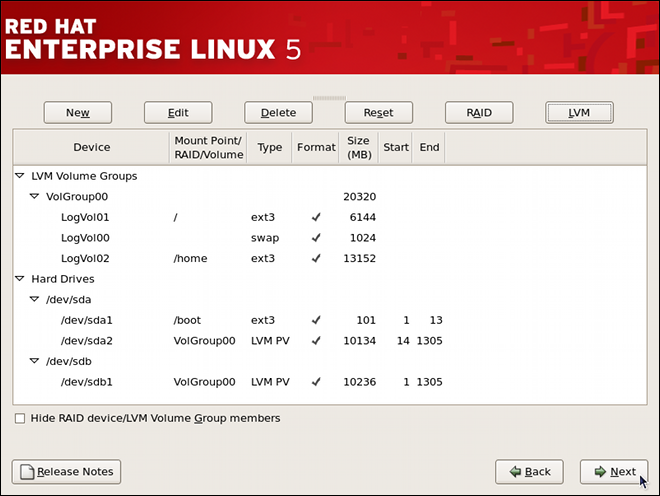Click the format checkmark for LogVol01
The height and width of the screenshot is (496, 660).
(x=316, y=217)
